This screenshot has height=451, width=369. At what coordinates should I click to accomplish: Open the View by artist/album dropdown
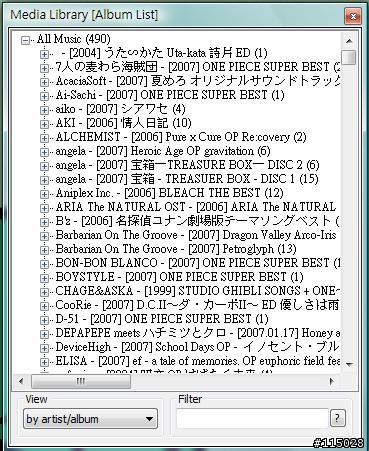(90, 419)
